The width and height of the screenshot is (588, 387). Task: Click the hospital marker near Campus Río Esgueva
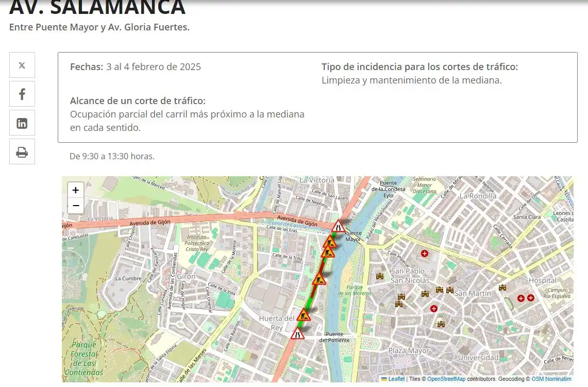point(530,297)
